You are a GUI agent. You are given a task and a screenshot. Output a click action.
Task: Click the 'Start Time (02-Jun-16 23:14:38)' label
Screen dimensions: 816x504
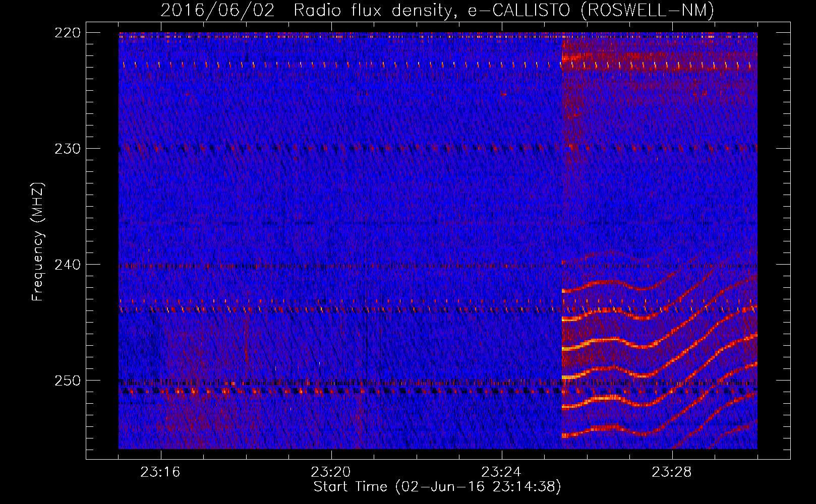click(x=437, y=487)
